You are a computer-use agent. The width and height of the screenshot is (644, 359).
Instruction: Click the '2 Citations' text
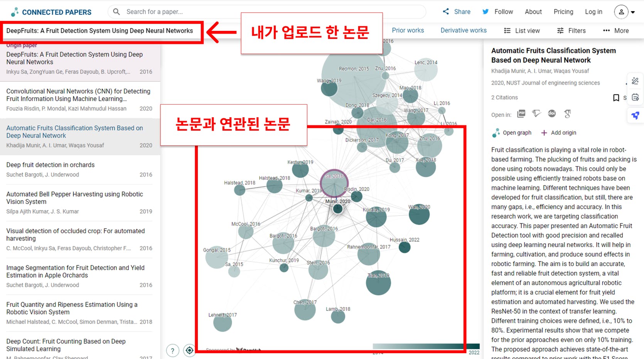pos(504,98)
